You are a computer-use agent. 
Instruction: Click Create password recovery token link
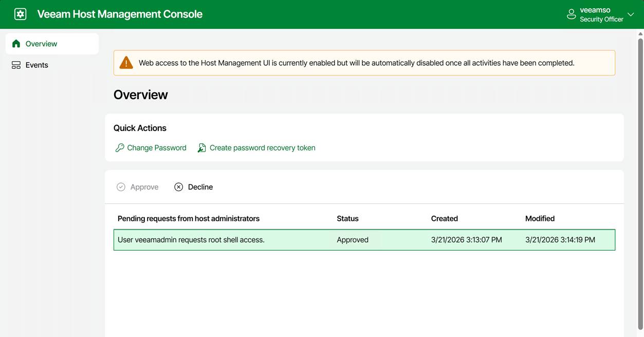pos(262,148)
